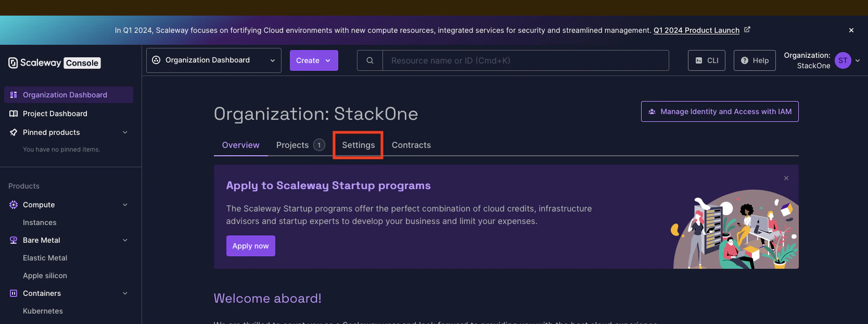Collapse the Compute section chevron

125,205
